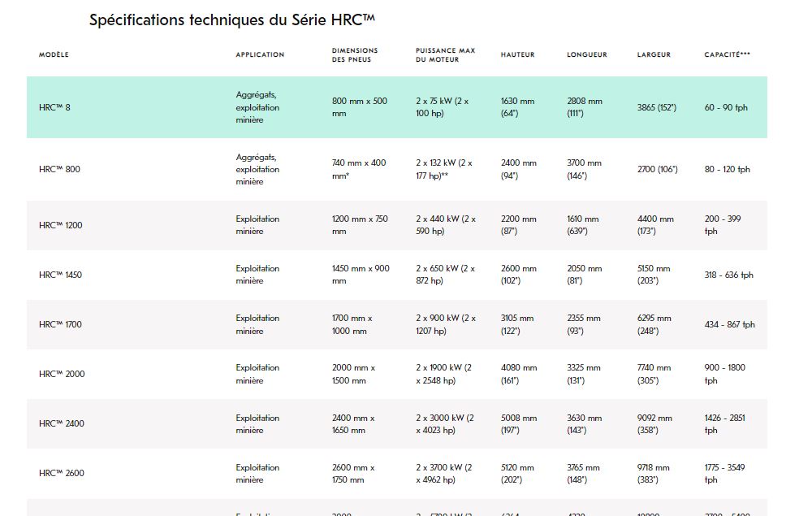The image size is (812, 516).
Task: Click the HRC™ 2400 model name
Action: [62, 423]
